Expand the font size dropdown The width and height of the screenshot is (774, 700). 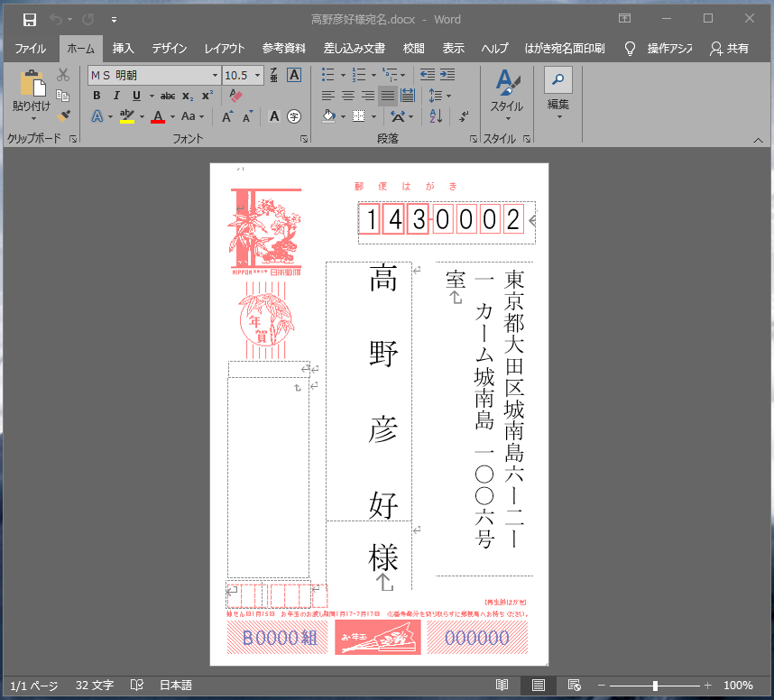click(257, 74)
